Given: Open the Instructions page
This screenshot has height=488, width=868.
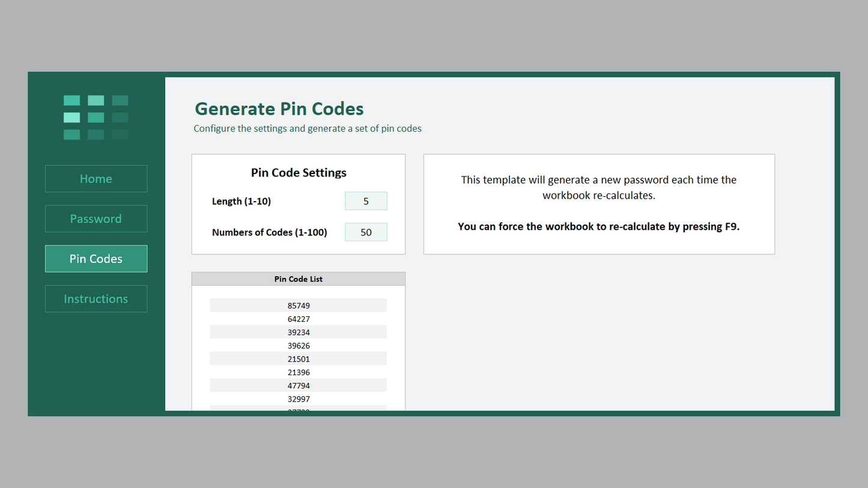Looking at the screenshot, I should point(96,299).
